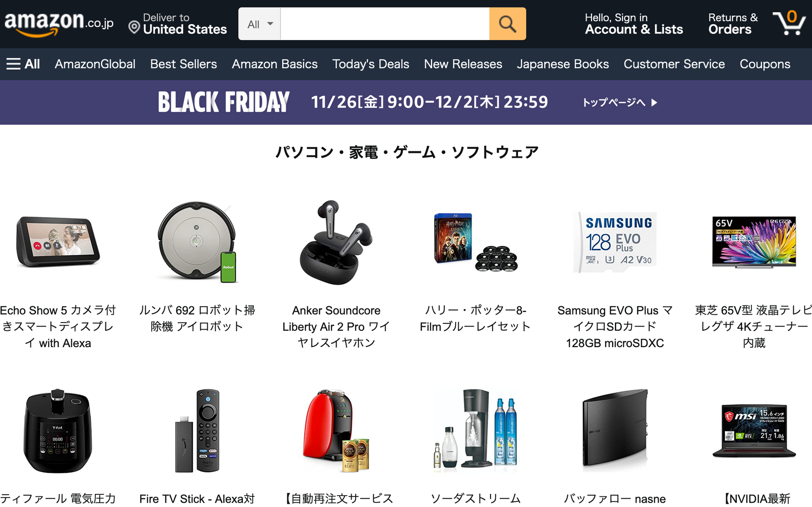Open Account & Lists menu

coord(634,24)
